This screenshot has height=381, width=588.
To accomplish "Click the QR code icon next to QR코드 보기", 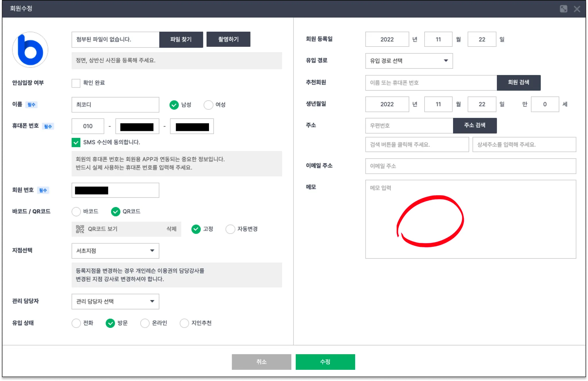I will 80,229.
